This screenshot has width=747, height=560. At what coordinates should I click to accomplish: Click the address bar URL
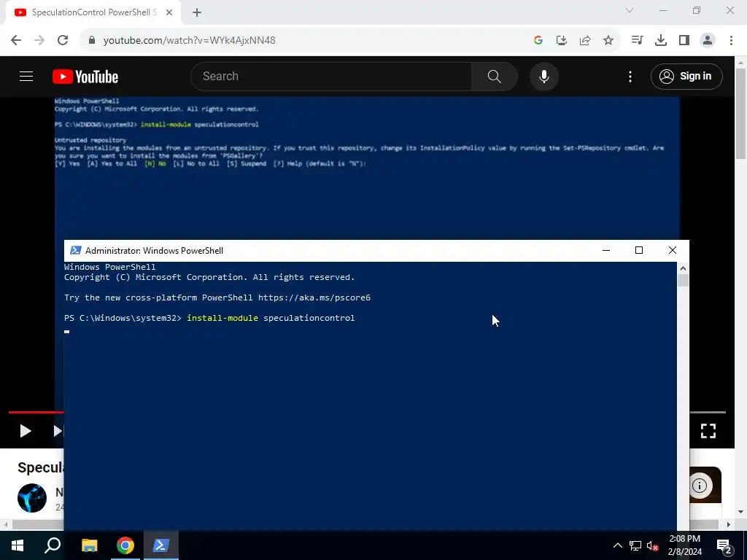coord(189,41)
